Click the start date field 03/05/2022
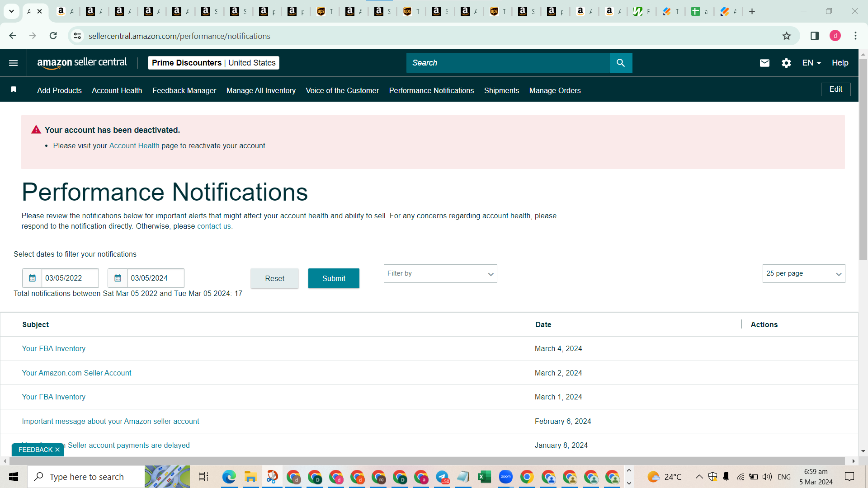The width and height of the screenshot is (868, 488). [x=70, y=278]
